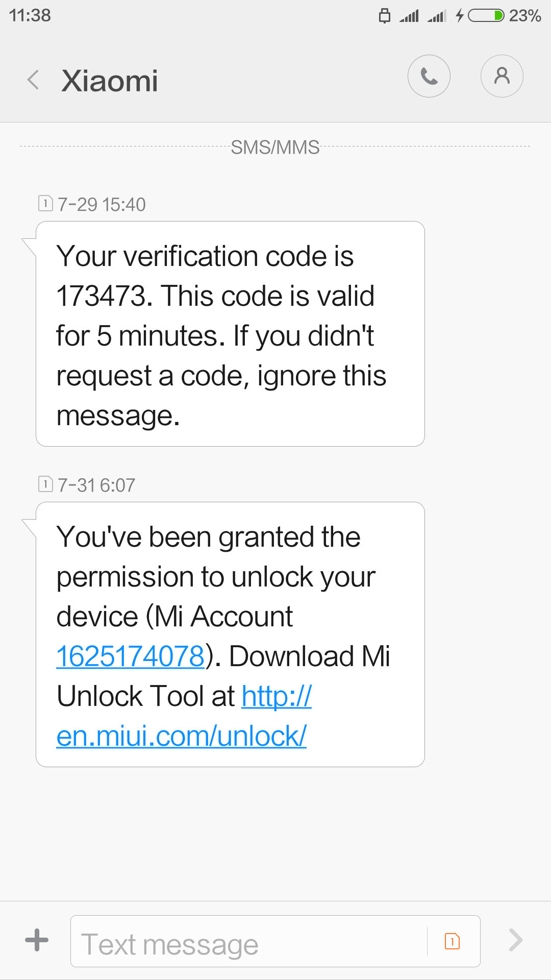The width and height of the screenshot is (551, 980).
Task: Tap the verification code message bubble
Action: pyautogui.click(x=230, y=334)
